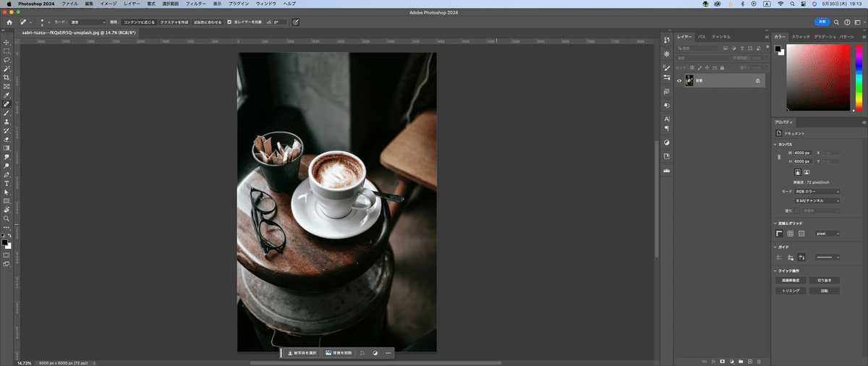Viewport: 868px width, 366px height.
Task: Switch to the スウォッチ tab
Action: click(801, 36)
